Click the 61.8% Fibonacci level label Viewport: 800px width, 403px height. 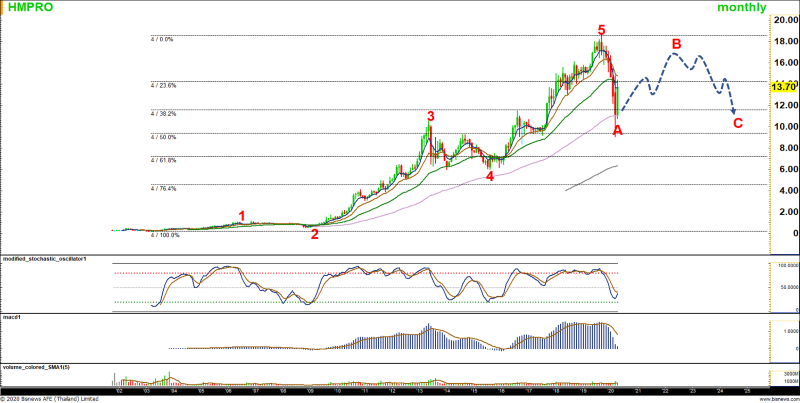162,160
